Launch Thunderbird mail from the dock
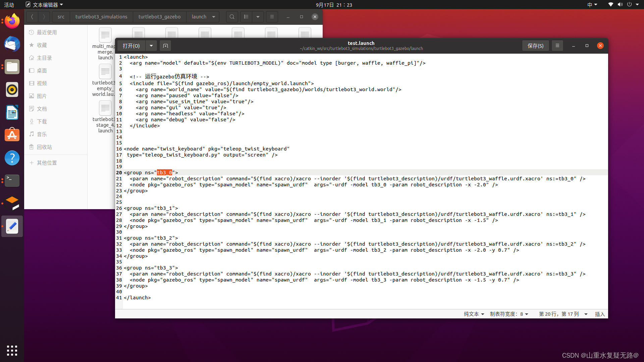 (12, 44)
